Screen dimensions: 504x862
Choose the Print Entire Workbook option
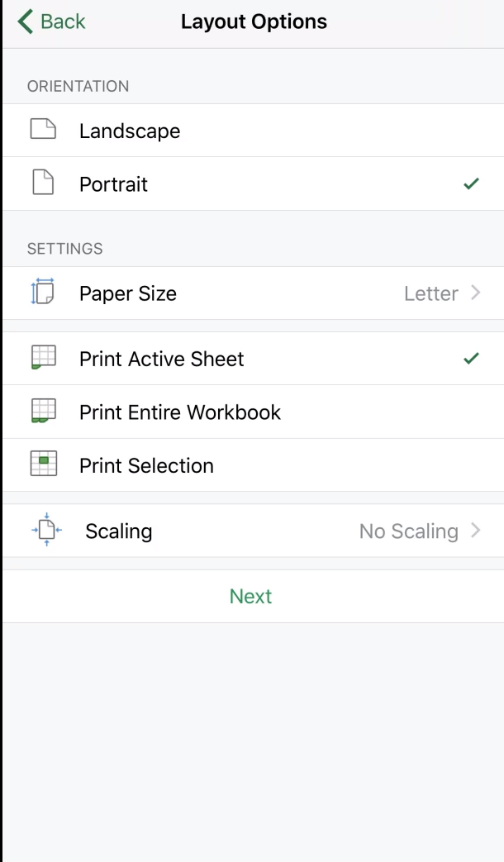point(253,412)
